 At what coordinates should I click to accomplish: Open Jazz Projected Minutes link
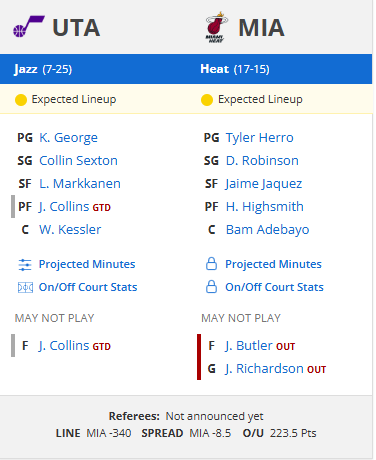tap(87, 264)
